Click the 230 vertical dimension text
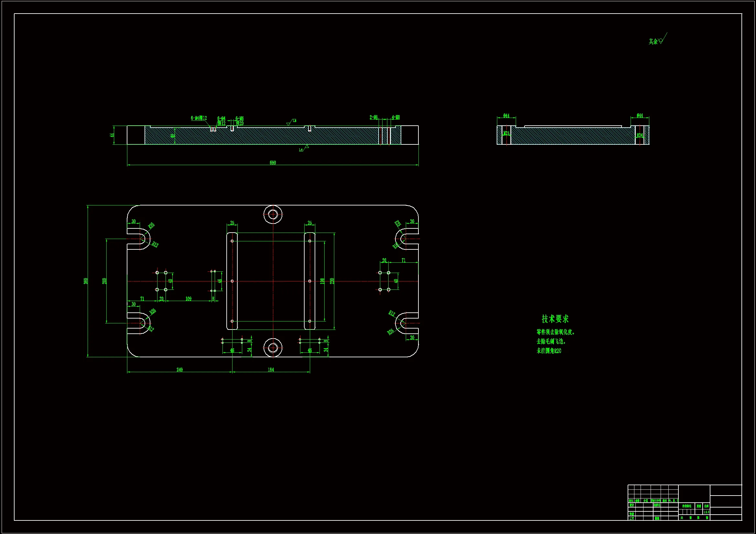The image size is (756, 534). (x=332, y=281)
